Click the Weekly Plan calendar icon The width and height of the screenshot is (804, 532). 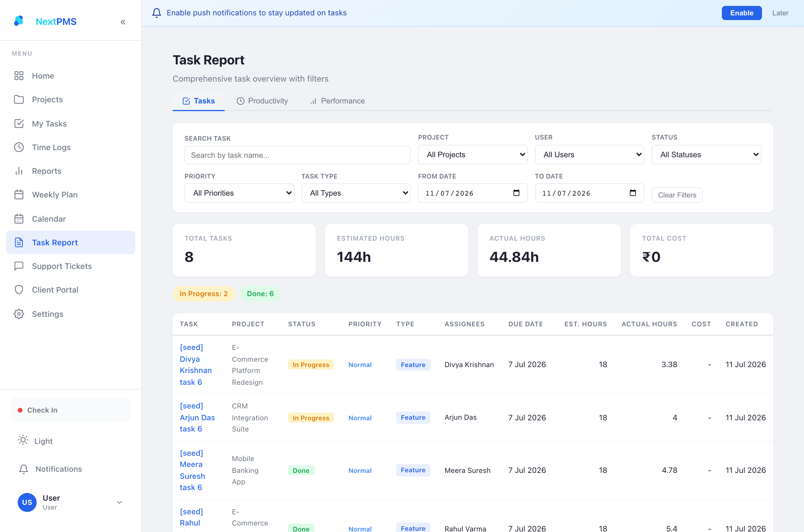[19, 195]
